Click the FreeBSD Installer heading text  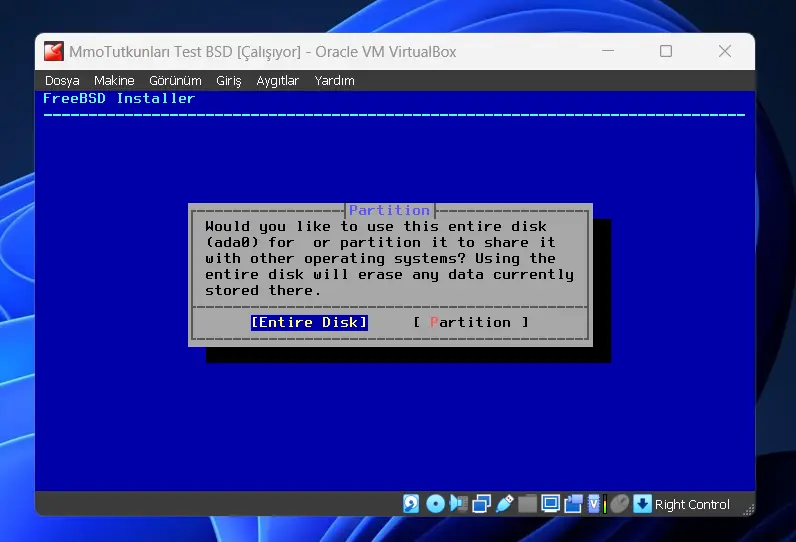click(119, 98)
